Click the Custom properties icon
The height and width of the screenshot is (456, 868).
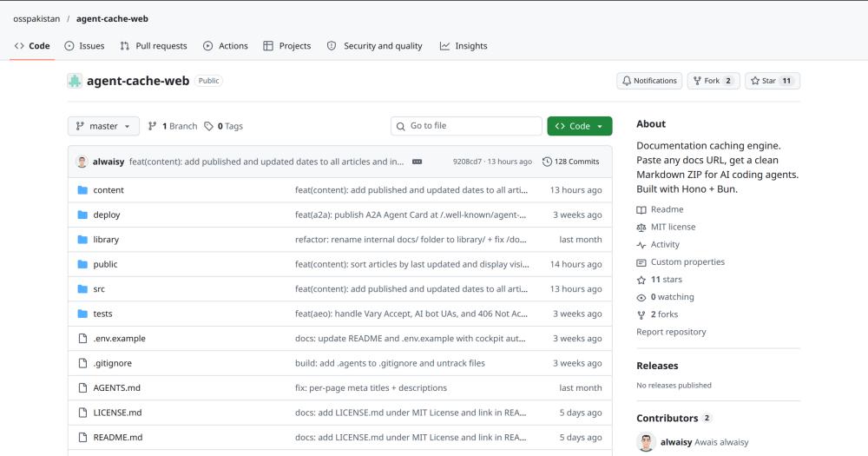click(x=641, y=262)
